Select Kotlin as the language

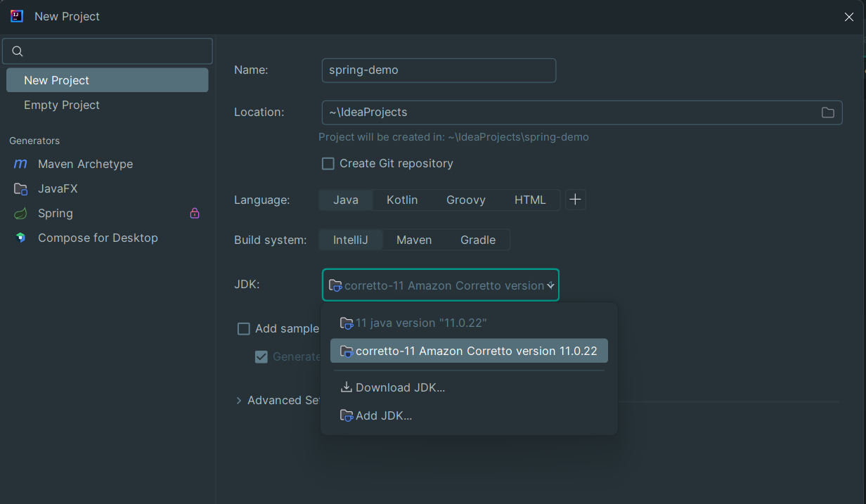pos(402,200)
